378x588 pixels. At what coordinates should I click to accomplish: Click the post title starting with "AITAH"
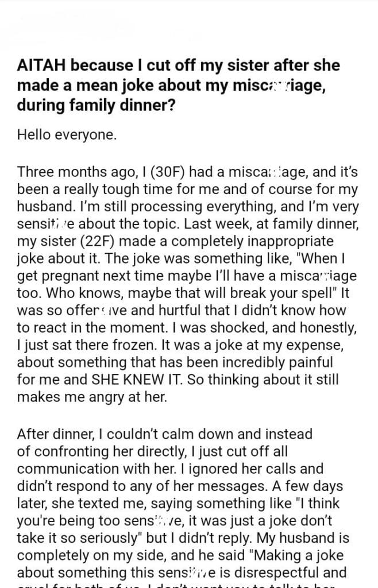point(178,66)
